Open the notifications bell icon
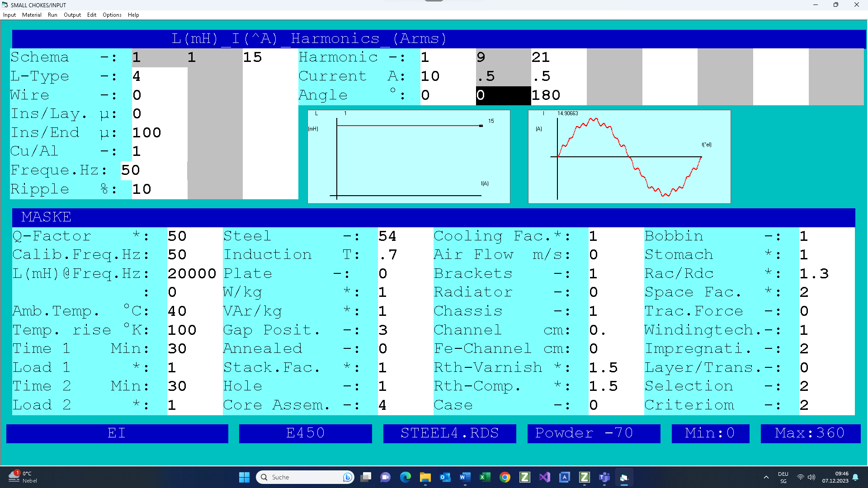 click(855, 477)
